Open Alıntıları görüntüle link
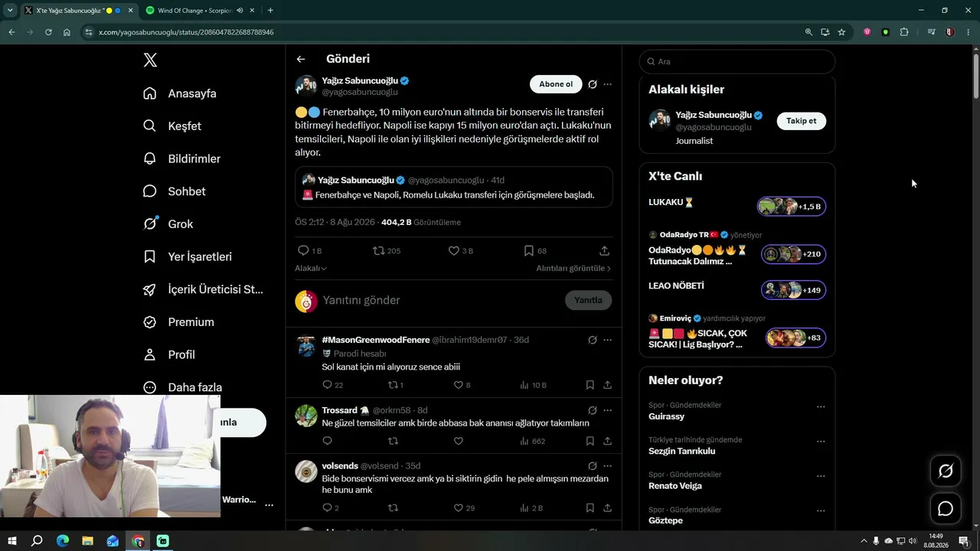The height and width of the screenshot is (551, 980). 573,269
